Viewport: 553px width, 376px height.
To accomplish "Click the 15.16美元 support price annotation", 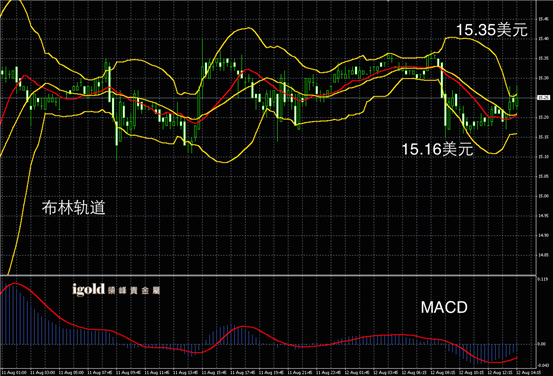I will [x=437, y=149].
